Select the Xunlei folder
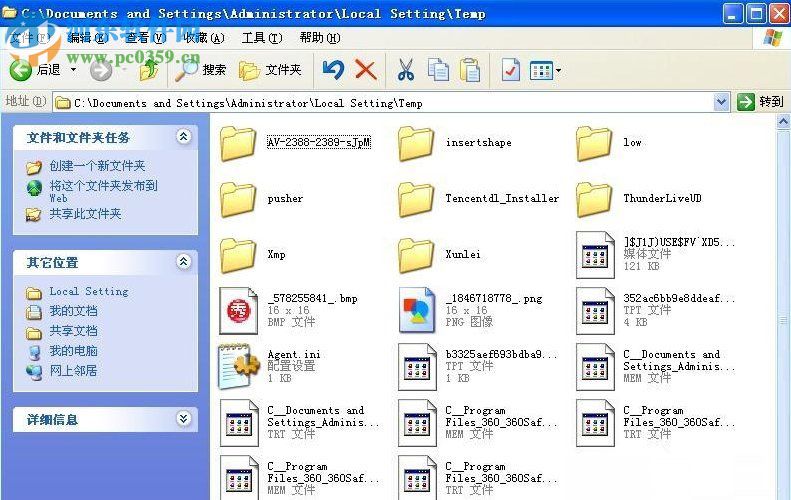 (439, 255)
